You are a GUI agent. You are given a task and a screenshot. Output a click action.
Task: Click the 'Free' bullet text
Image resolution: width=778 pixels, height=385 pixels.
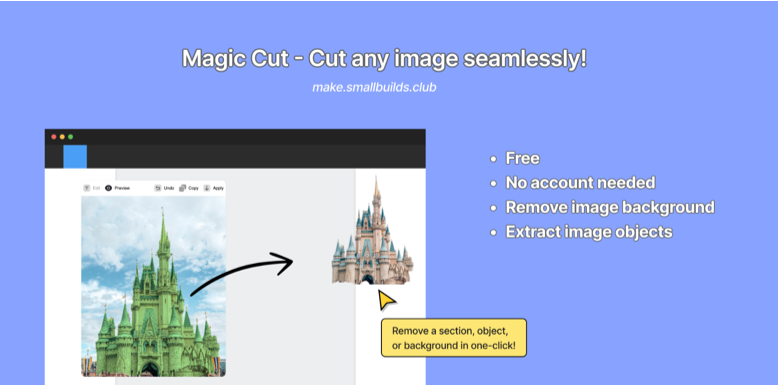(x=522, y=159)
